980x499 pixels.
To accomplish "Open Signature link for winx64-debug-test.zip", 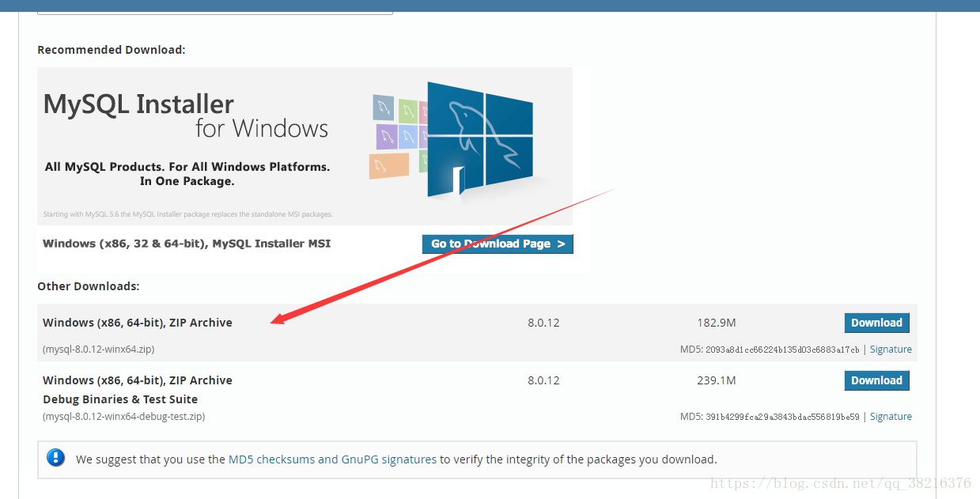I will click(x=891, y=417).
